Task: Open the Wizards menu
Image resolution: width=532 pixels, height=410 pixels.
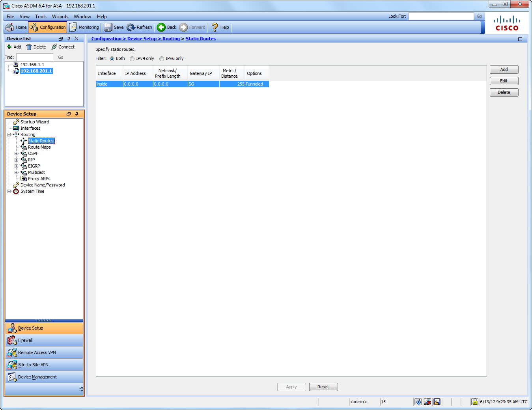Action: (x=60, y=17)
